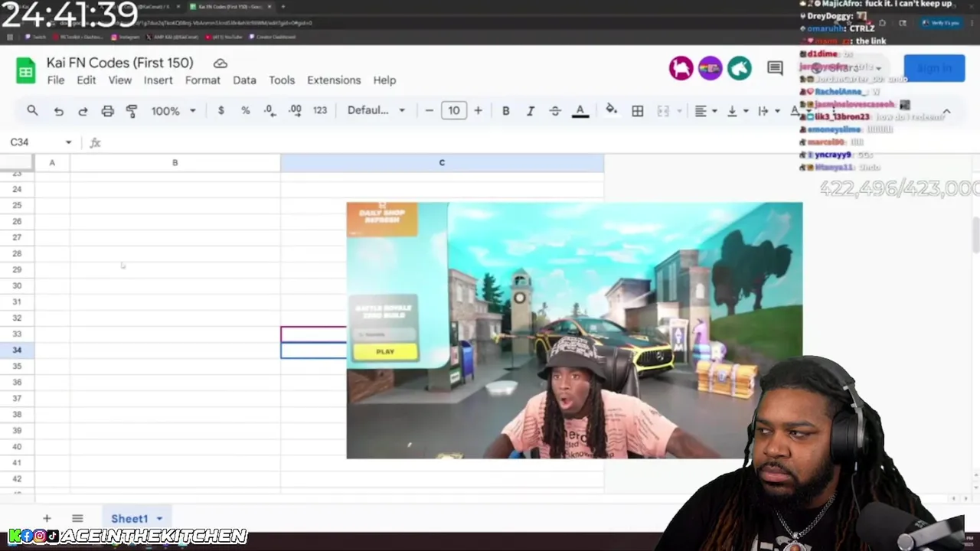Select column B header
This screenshot has width=980, height=551.
(x=175, y=162)
